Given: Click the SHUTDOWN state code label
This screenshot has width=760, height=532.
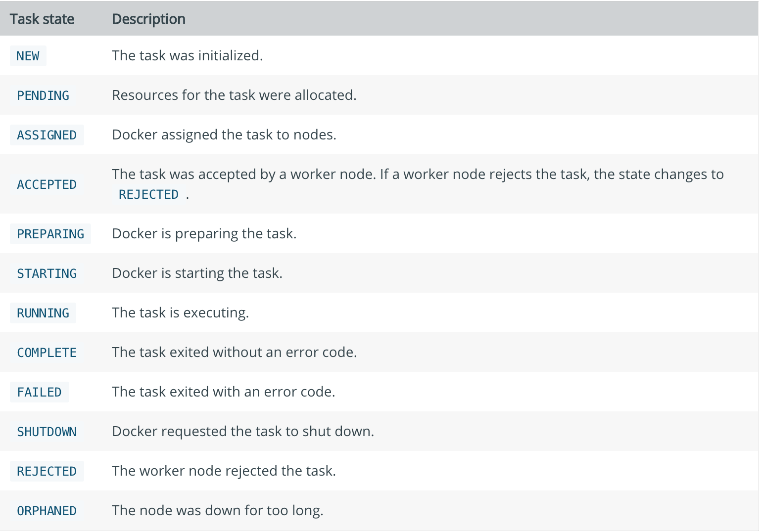Looking at the screenshot, I should 47,432.
